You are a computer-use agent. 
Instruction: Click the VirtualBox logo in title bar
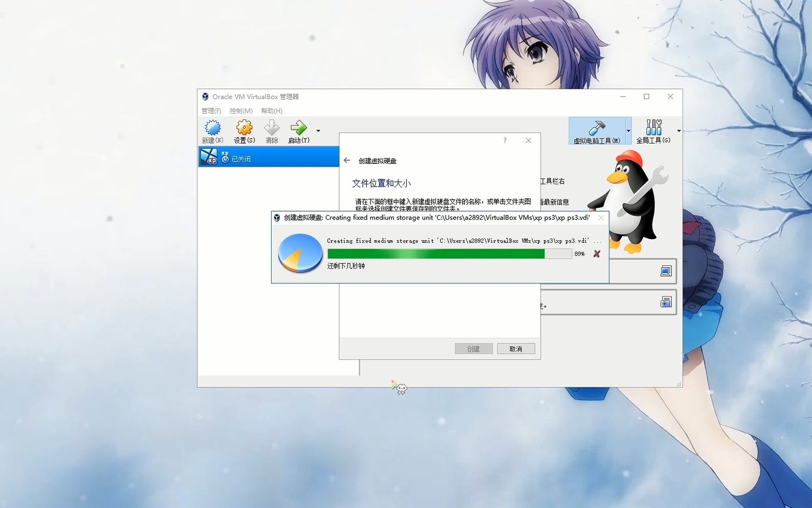[x=205, y=97]
